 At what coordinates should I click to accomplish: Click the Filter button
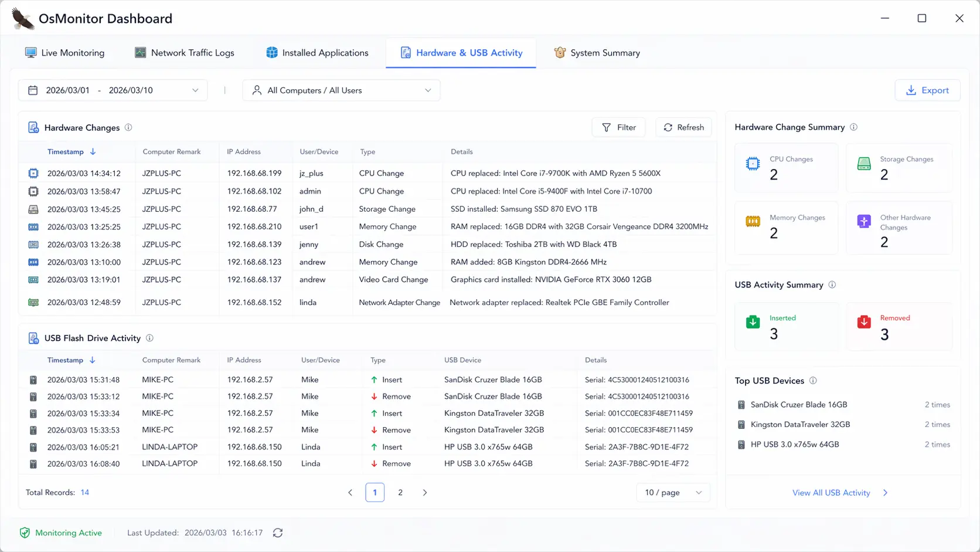[618, 127]
